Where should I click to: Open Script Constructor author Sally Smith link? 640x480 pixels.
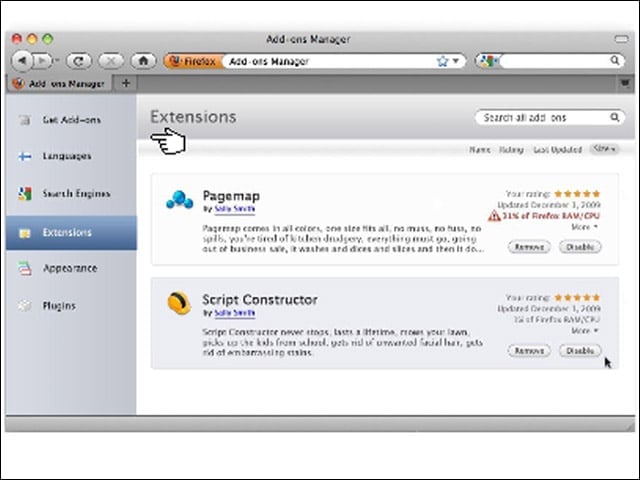pyautogui.click(x=235, y=313)
